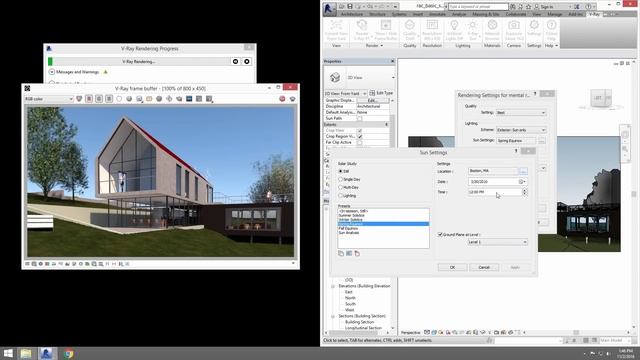Click the keyword search box in the Revit title bar

point(478,7)
